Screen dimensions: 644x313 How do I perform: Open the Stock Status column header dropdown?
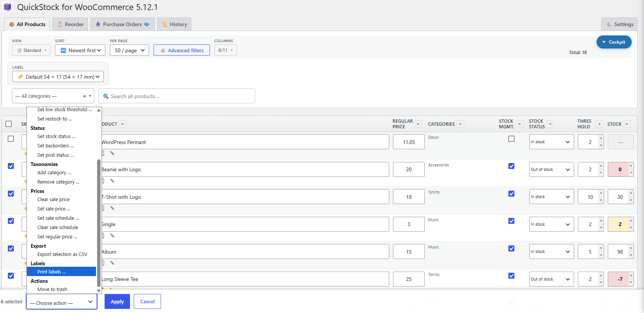550,124
